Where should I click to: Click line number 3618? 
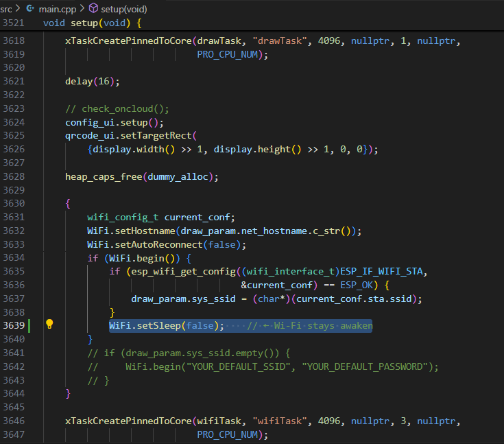(x=14, y=41)
